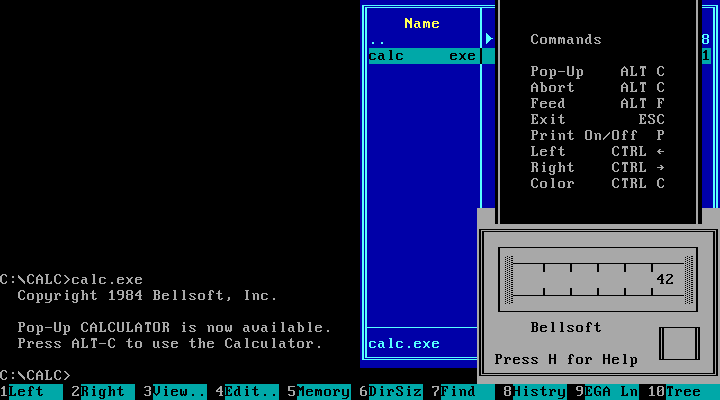Screen dimensions: 720x400
Task: Click the small square box on the calculator
Action: pos(679,343)
